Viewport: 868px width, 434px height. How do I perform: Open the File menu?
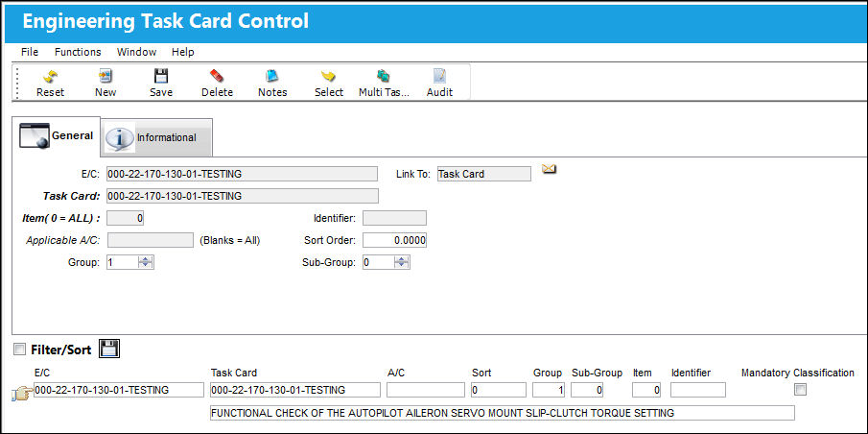point(30,52)
